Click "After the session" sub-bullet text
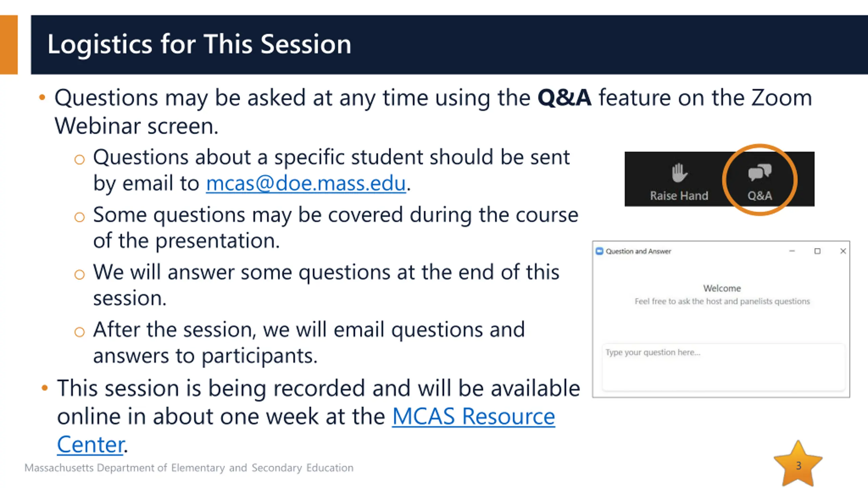 point(309,330)
